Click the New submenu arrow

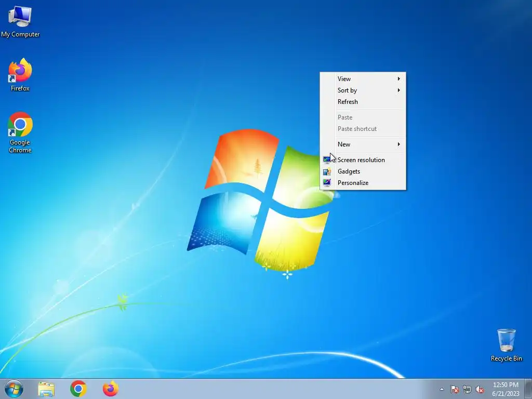[x=398, y=144]
